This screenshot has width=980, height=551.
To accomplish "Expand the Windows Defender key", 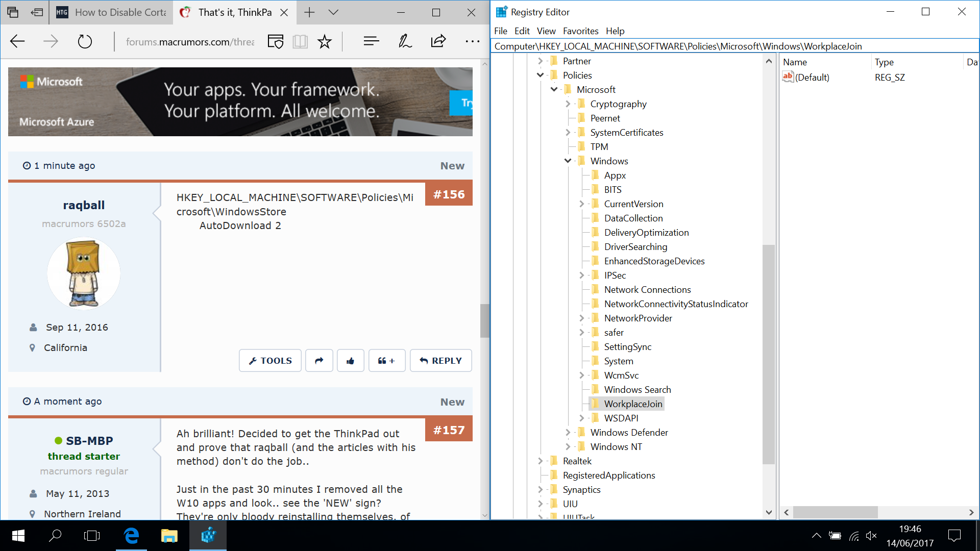I will 568,432.
